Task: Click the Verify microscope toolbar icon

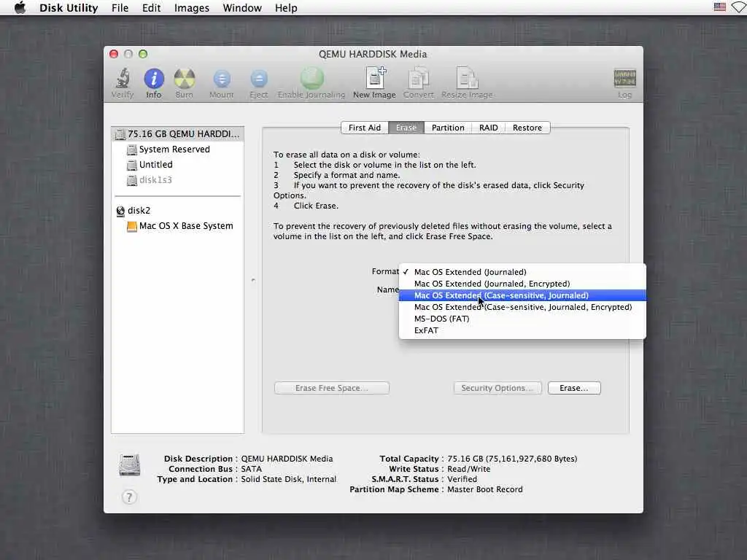Action: [x=123, y=79]
